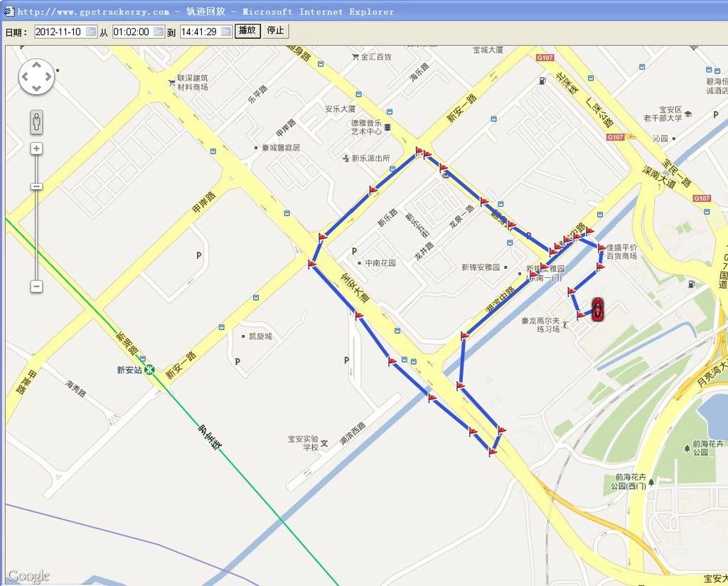The height and width of the screenshot is (586, 728).
Task: Open the start time 01:02:00 picker icon
Action: [159, 31]
